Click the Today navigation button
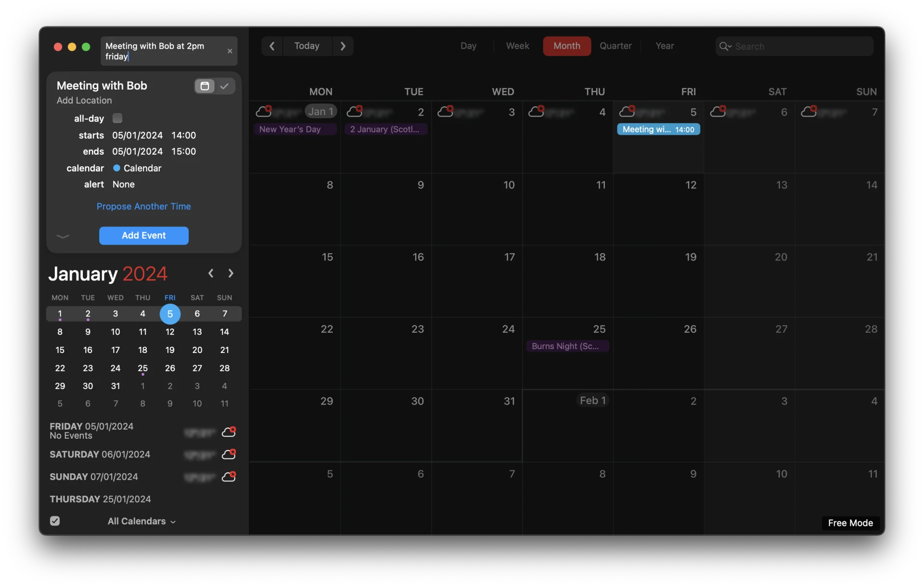This screenshot has width=924, height=587. (x=307, y=46)
